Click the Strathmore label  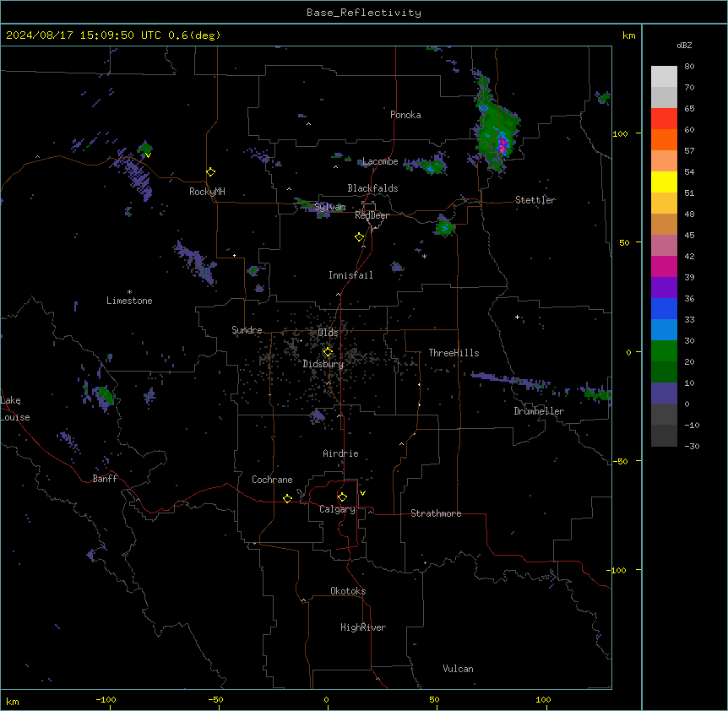(436, 513)
